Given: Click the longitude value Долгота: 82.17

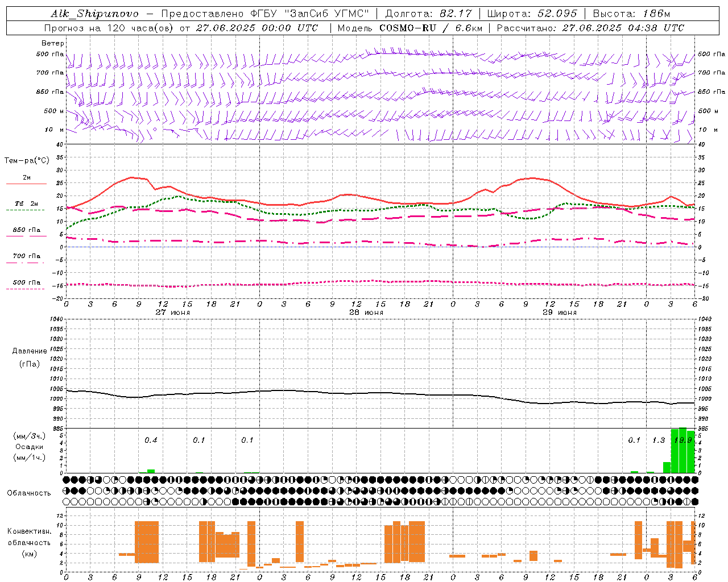Looking at the screenshot, I should click(429, 14).
